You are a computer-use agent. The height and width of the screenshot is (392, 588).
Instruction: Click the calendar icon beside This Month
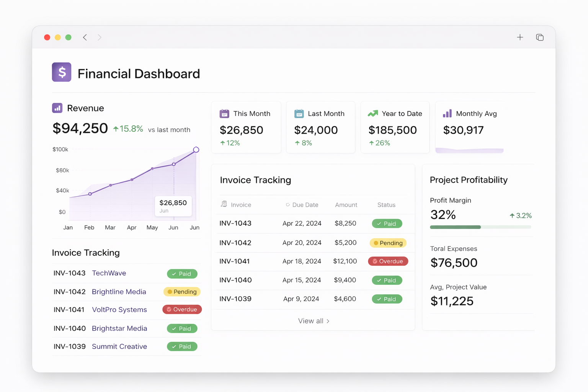224,114
